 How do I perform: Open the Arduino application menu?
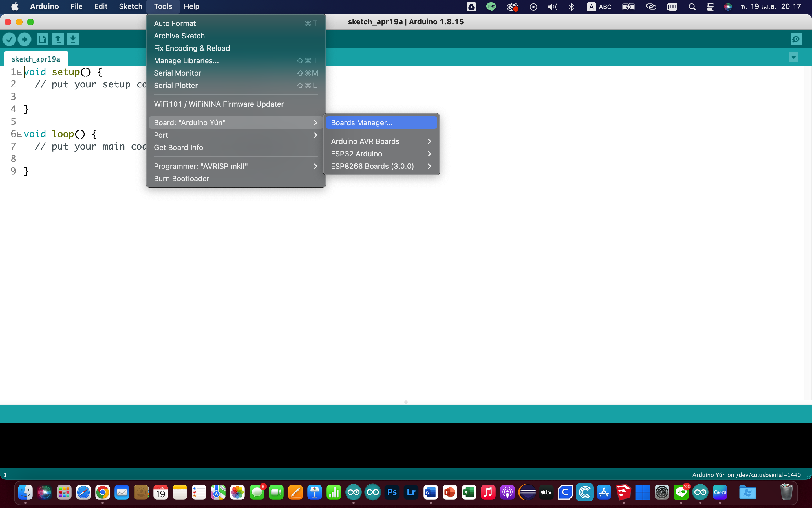pos(44,6)
